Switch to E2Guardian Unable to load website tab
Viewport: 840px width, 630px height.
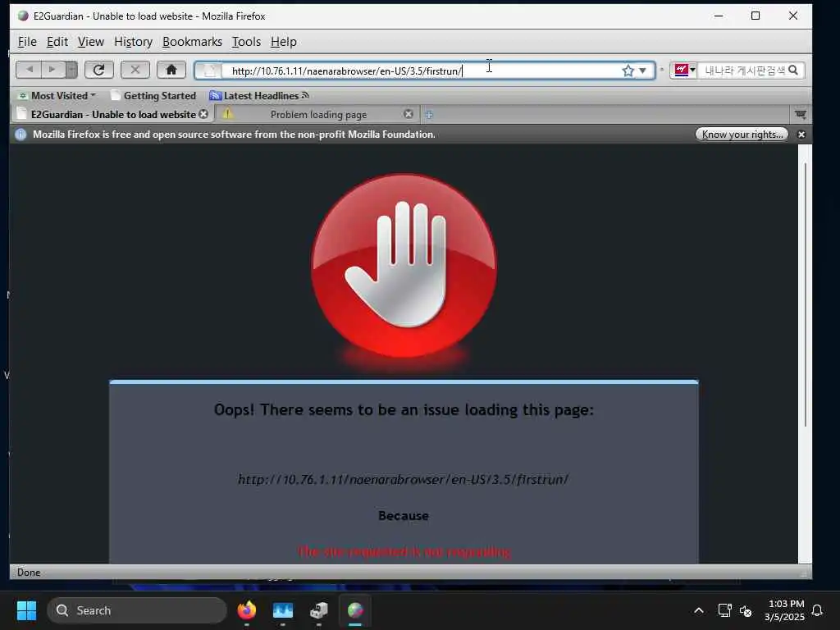(x=112, y=114)
